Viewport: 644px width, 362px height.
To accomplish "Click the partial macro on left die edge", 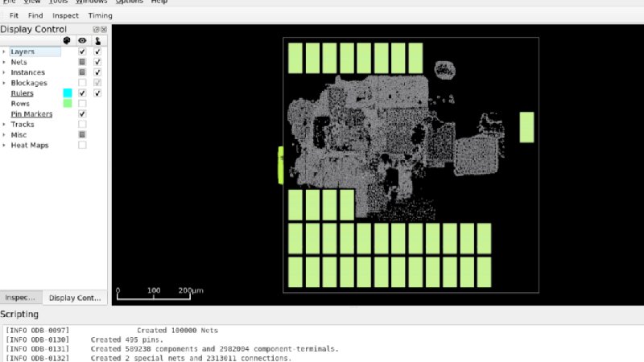I will [x=281, y=165].
